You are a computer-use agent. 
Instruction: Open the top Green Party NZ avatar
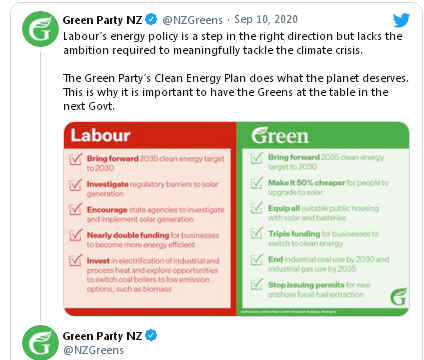point(40,29)
